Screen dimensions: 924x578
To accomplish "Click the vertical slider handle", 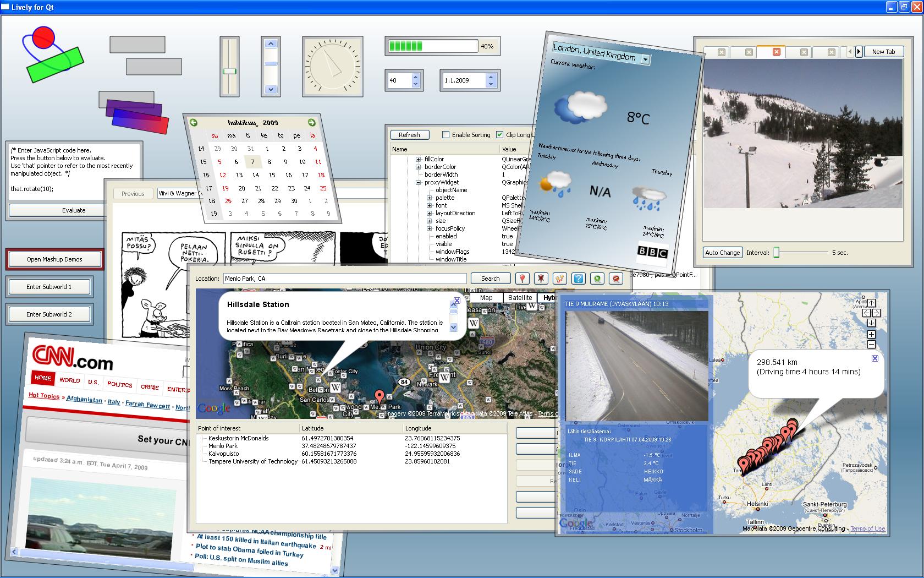I will pyautogui.click(x=229, y=72).
